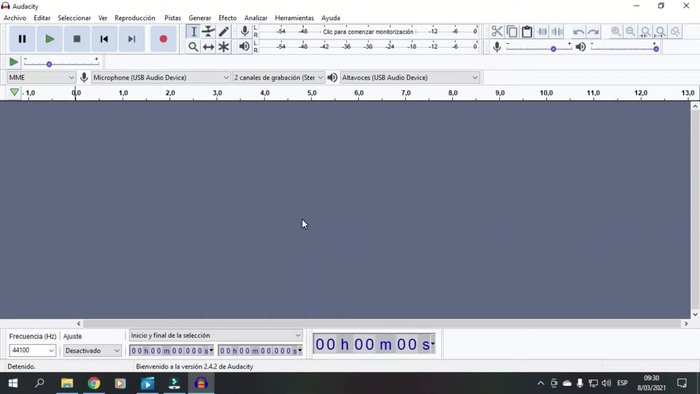700x394 pixels.
Task: Skip to end of project
Action: click(x=131, y=39)
